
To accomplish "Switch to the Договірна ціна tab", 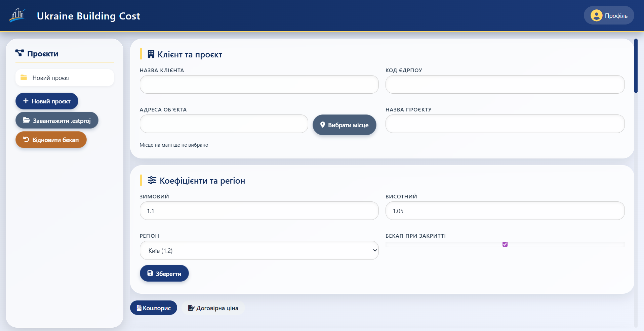I will click(213, 308).
